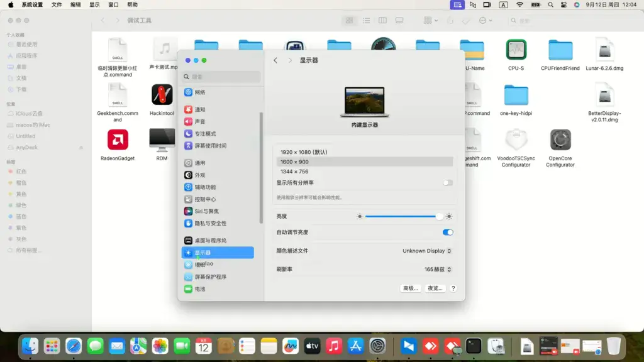Open the 窗口 menu in menu bar

coord(113,4)
